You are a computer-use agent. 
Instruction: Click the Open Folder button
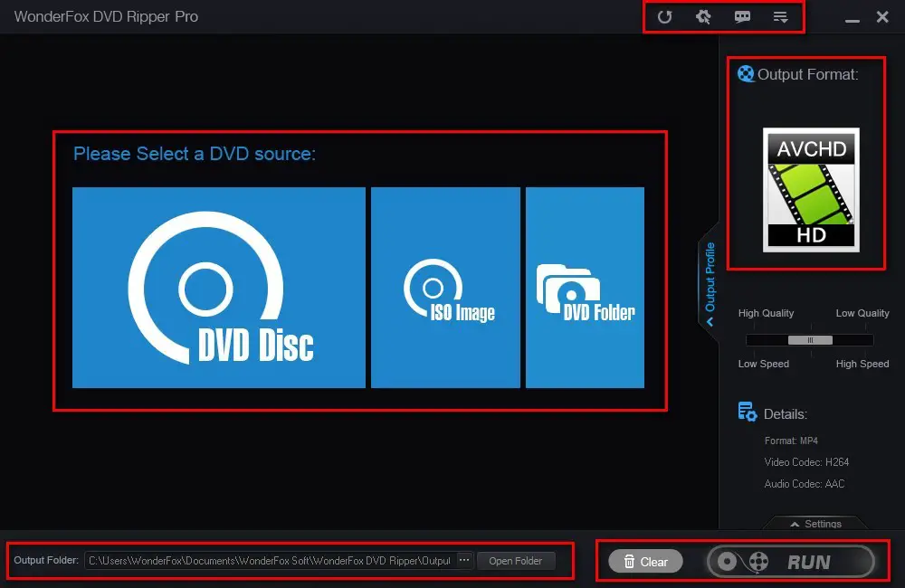[x=516, y=561]
